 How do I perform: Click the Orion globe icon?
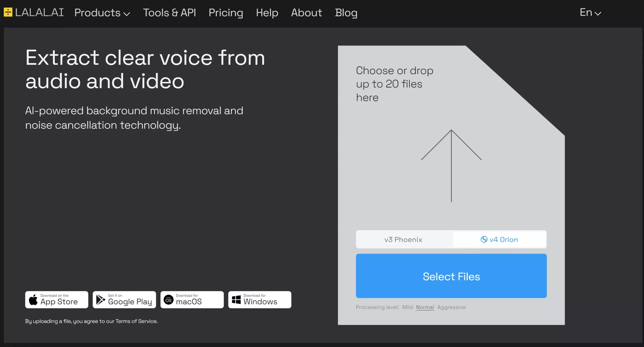click(484, 239)
